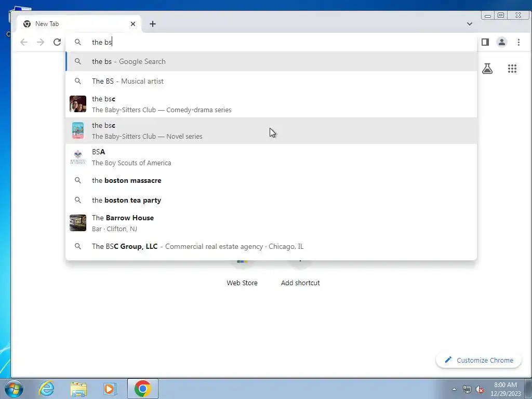Select Baby-Sitters Club Novel series suggestion
This screenshot has width=532, height=399.
[x=271, y=130]
